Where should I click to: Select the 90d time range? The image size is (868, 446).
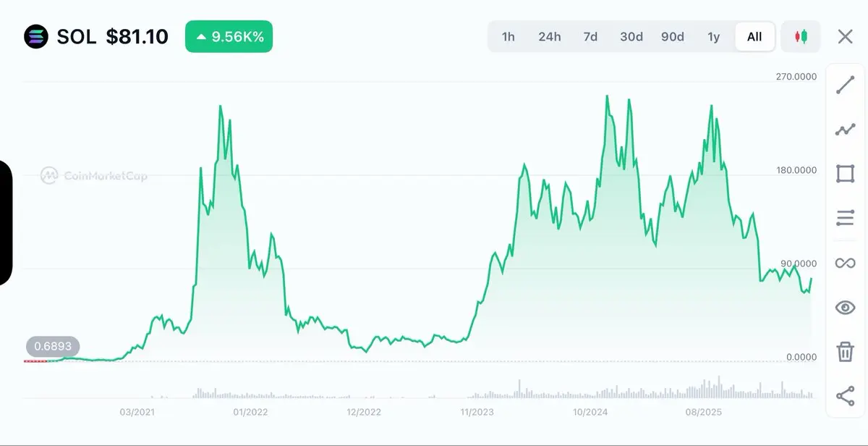[673, 36]
